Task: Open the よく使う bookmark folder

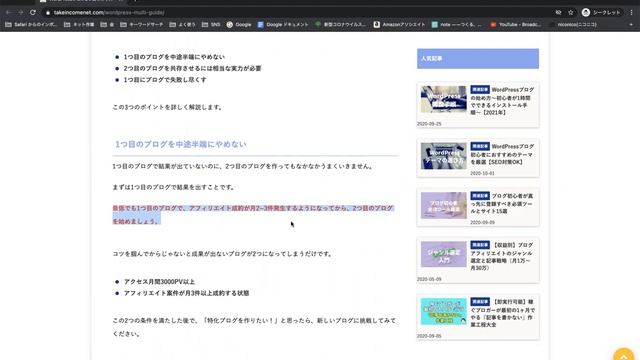Action: [x=182, y=24]
